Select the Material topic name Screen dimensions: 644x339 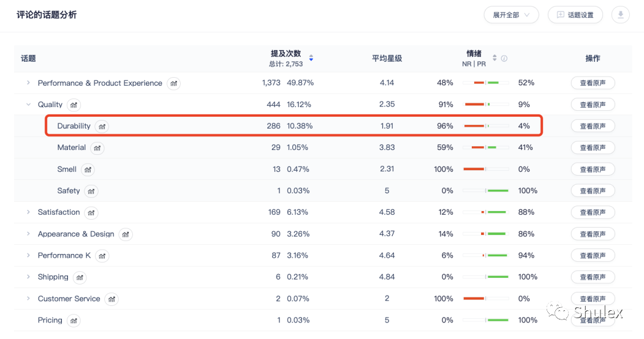click(72, 147)
